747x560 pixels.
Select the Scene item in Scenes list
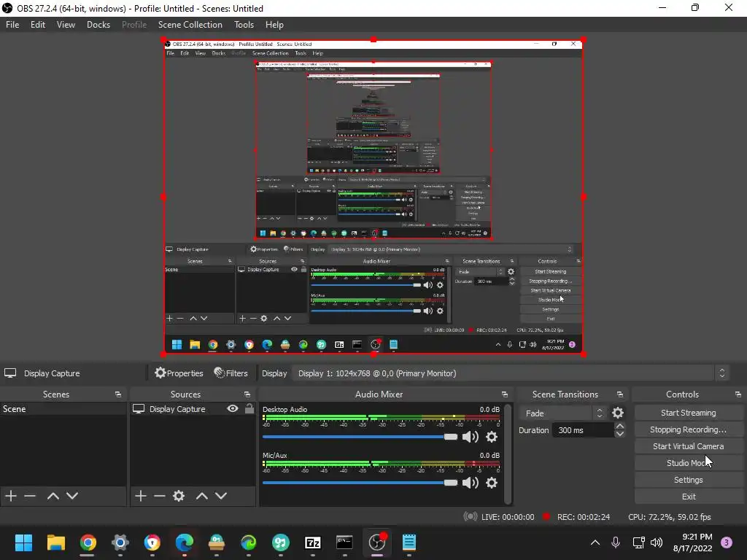[63, 408]
